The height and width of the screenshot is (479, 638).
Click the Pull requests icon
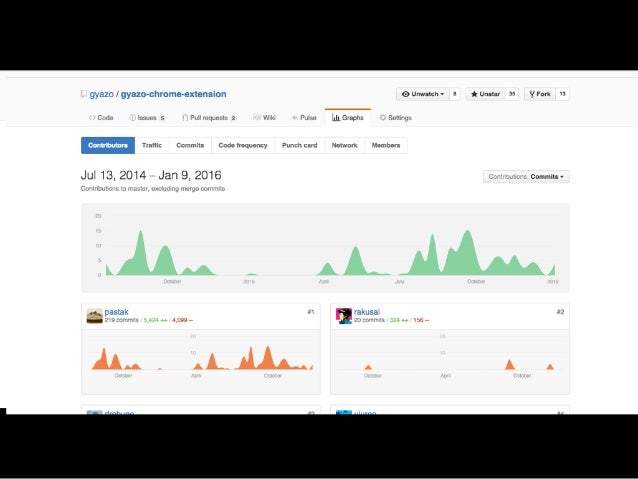tap(185, 118)
